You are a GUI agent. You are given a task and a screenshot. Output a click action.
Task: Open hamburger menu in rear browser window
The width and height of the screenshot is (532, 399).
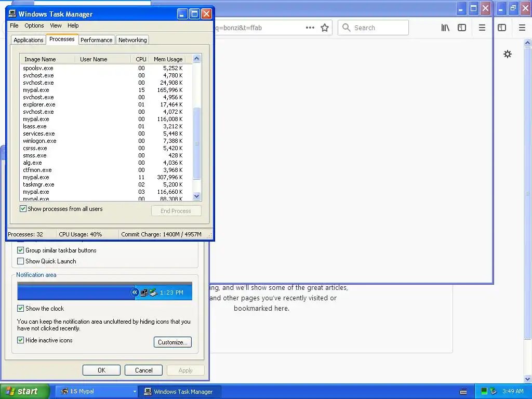coord(522,28)
